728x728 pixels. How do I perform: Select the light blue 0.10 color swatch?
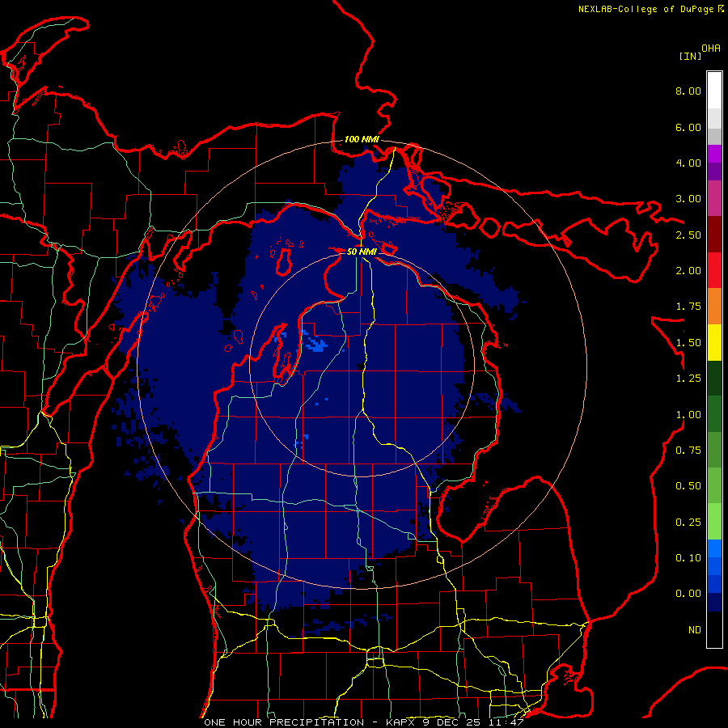pyautogui.click(x=714, y=548)
